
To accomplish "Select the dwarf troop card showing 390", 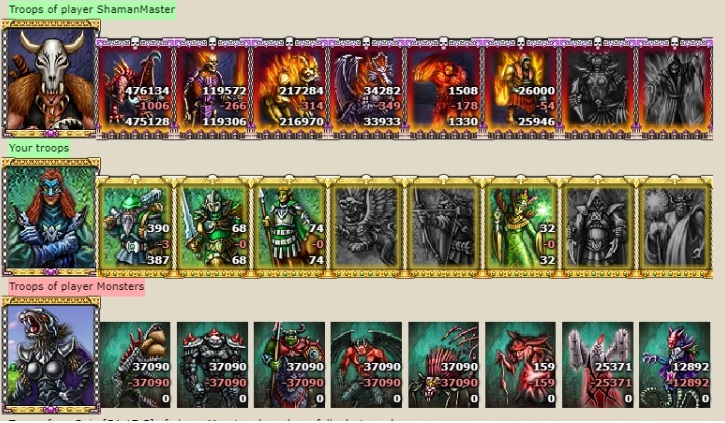I will pyautogui.click(x=135, y=227).
